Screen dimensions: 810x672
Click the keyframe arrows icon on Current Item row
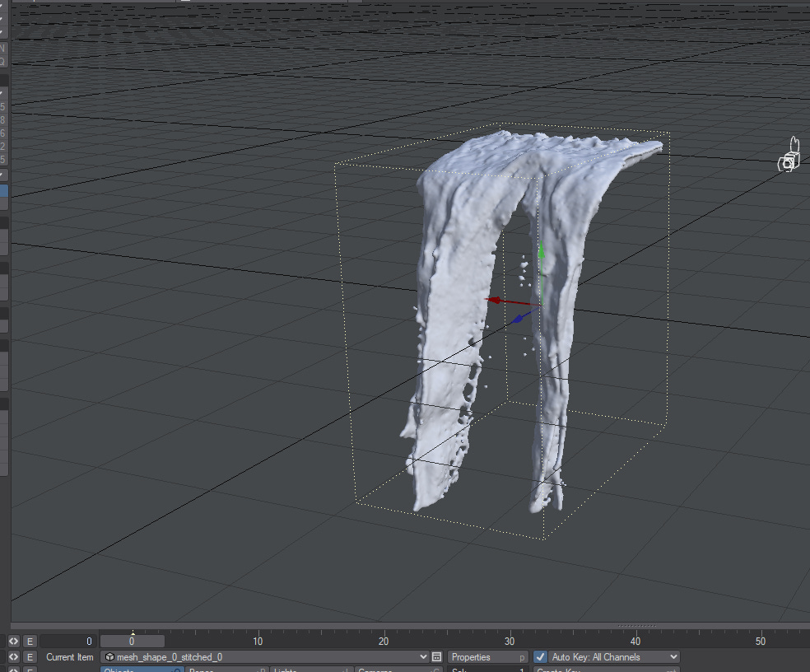12,656
